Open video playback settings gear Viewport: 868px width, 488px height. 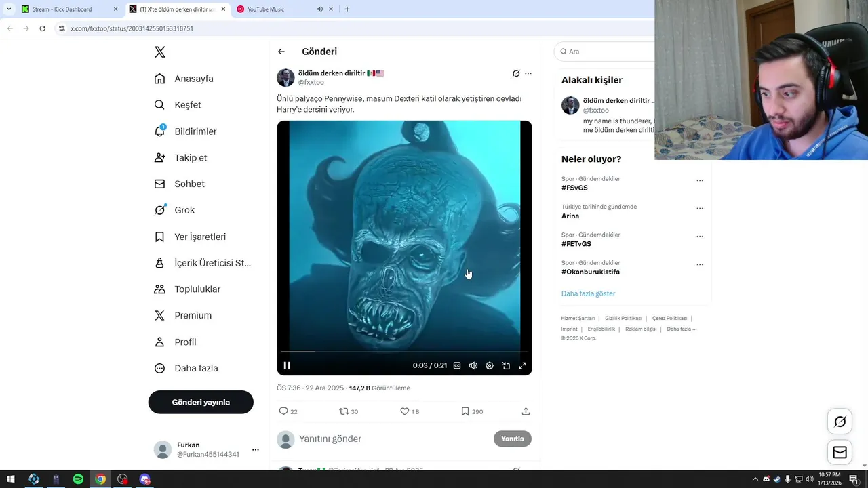point(490,365)
